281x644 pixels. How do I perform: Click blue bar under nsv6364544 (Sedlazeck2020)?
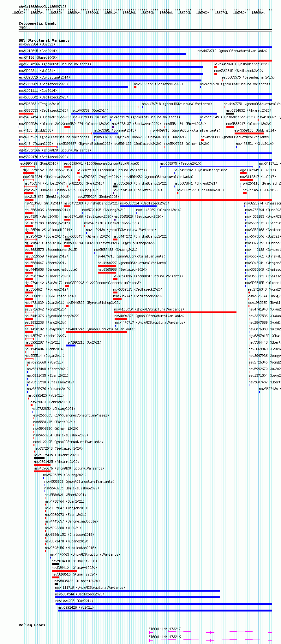point(138,597)
